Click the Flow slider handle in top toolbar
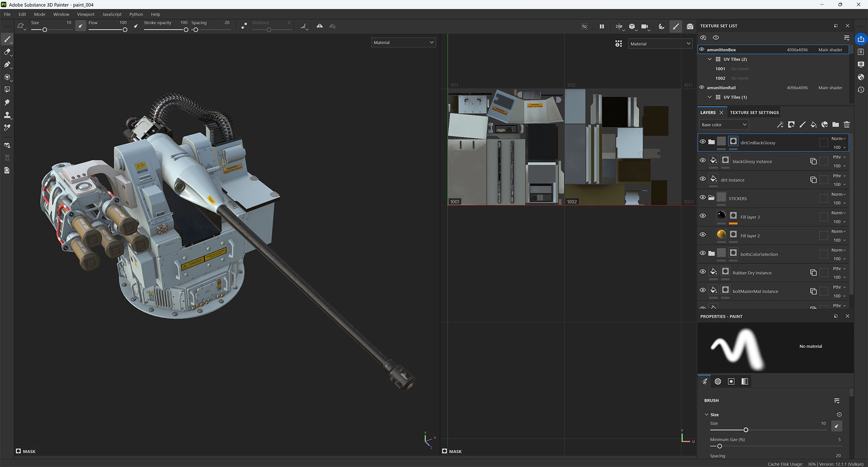Screen dimensions: 868x467 coord(125,30)
